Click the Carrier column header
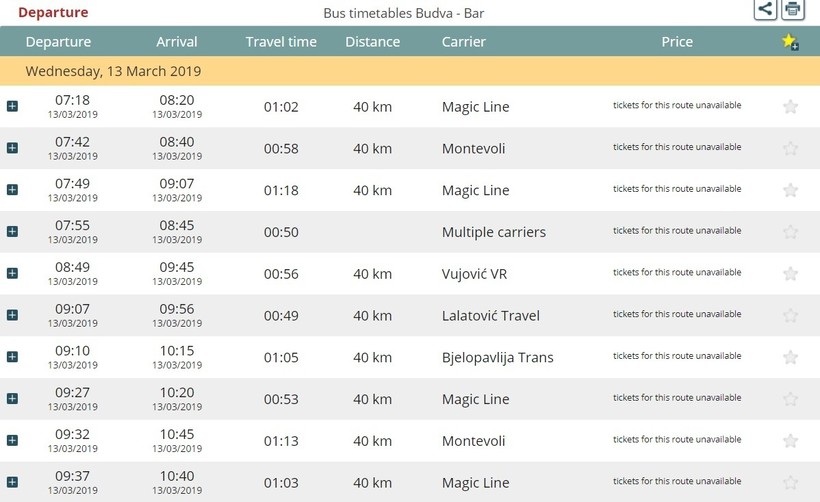Screen dimensions: 820x502 point(463,42)
